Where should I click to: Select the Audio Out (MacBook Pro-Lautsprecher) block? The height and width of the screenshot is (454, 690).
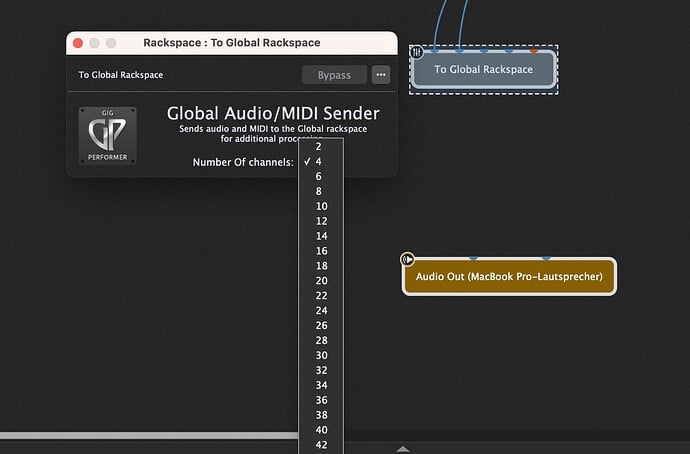click(x=509, y=277)
